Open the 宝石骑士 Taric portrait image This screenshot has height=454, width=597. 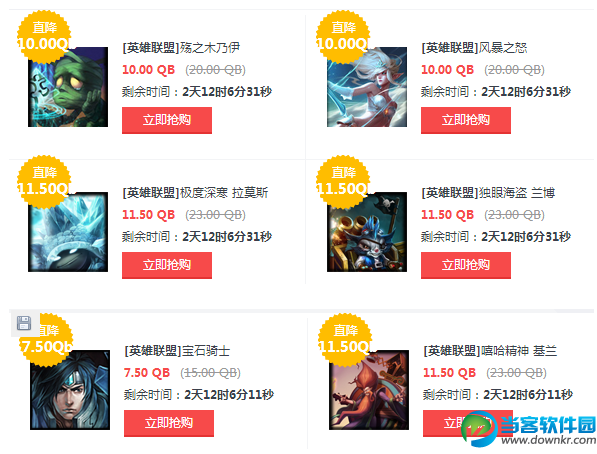70,390
